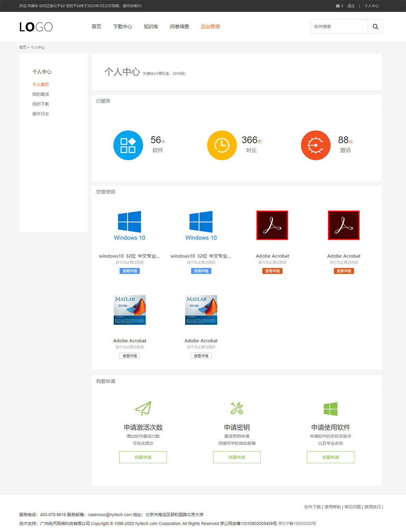Click the orange activation gauge icon

click(x=315, y=145)
